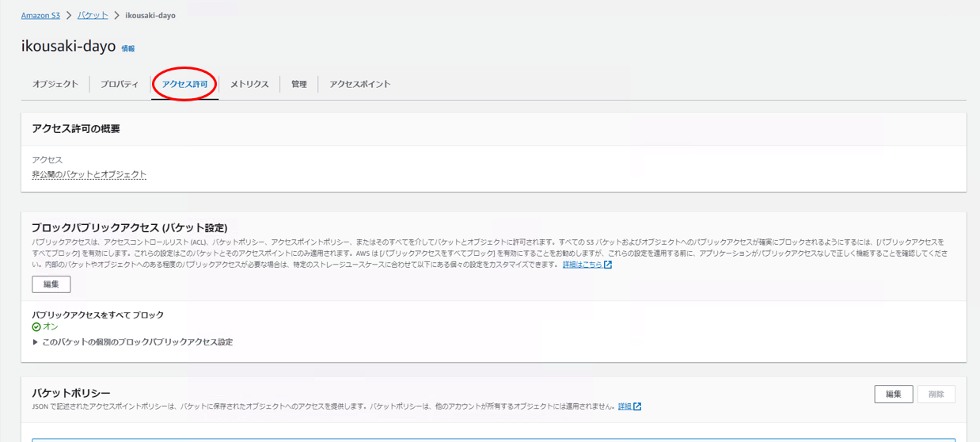This screenshot has width=980, height=442.
Task: Click 削除 button in バケットポリシー section
Action: coord(936,394)
